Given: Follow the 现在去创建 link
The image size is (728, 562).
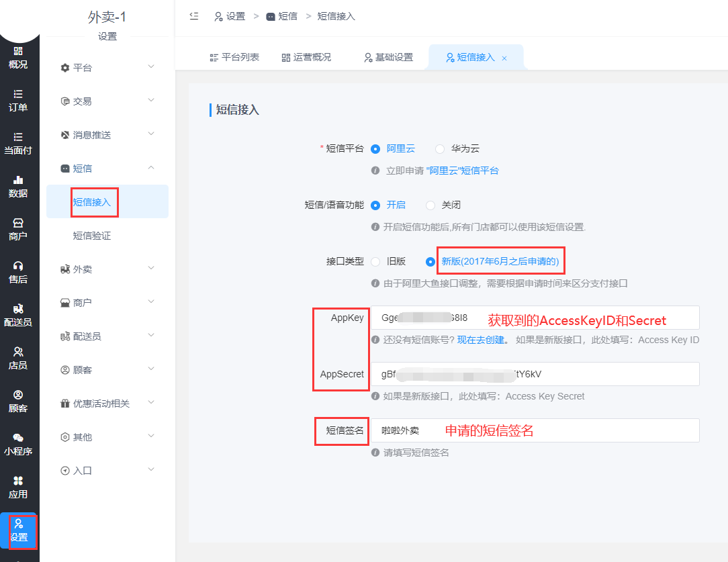Looking at the screenshot, I should tap(481, 340).
